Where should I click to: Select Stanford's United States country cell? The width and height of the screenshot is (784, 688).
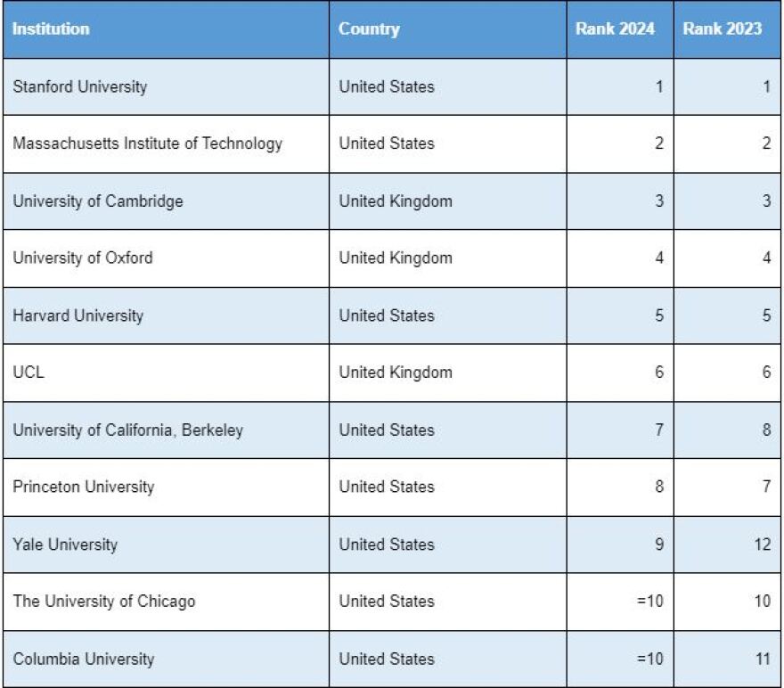[x=387, y=86]
